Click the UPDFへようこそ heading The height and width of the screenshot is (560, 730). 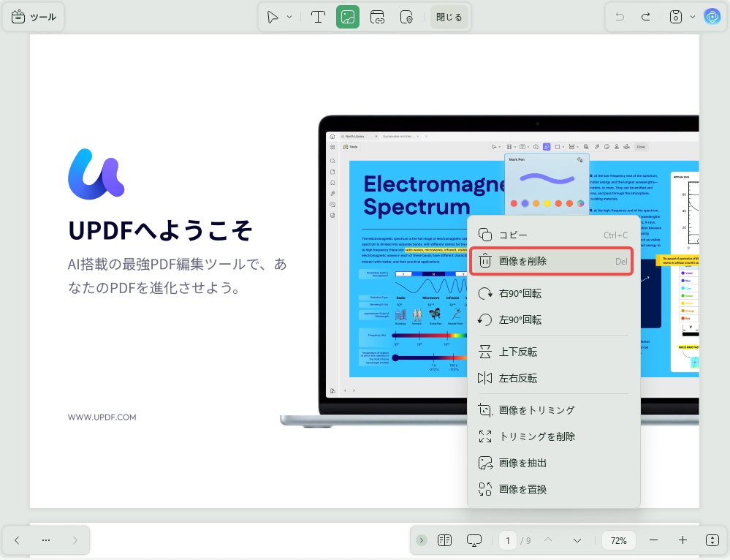(160, 230)
